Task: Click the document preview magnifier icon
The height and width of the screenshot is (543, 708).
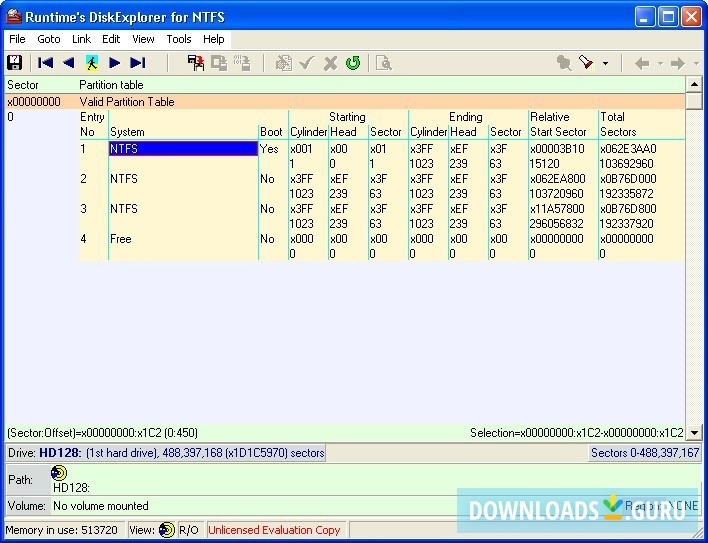Action: coord(383,63)
